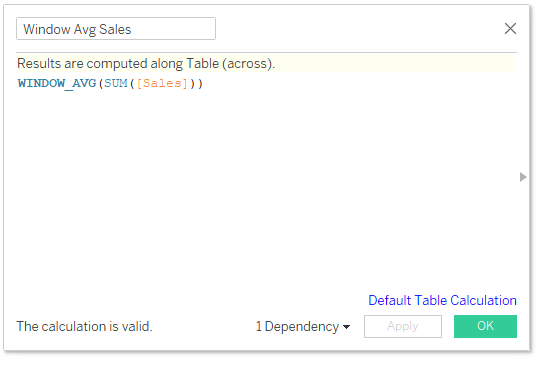
Task: Click the Window Avg Sales name field
Action: click(116, 29)
